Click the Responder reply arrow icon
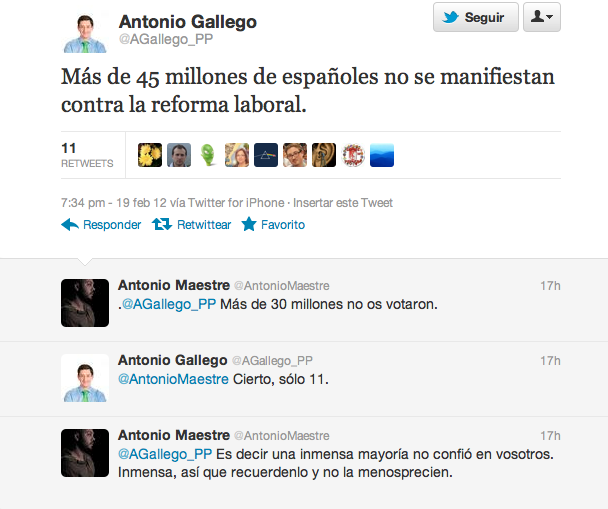Viewport: 608px width, 509px height. (70, 224)
